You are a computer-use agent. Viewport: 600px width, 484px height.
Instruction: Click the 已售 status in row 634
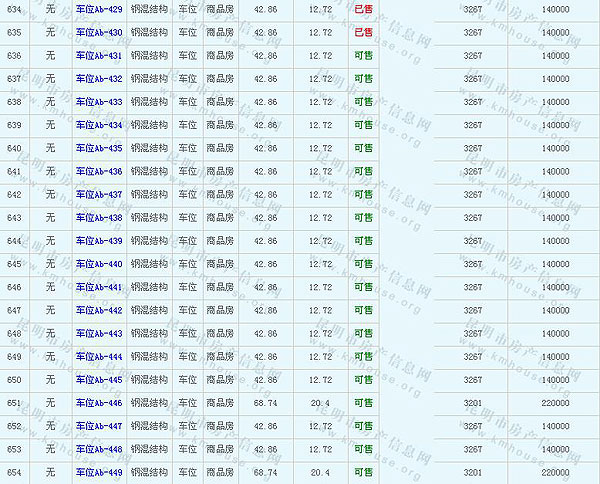363,9
